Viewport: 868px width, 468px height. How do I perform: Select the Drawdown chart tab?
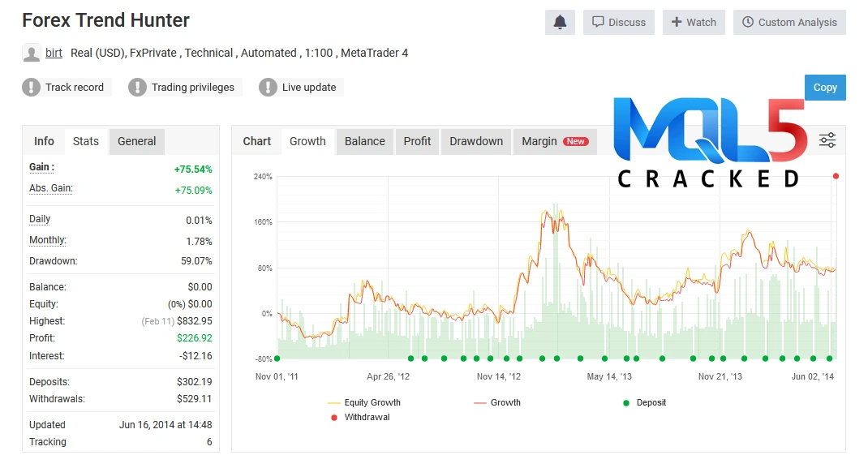(476, 141)
